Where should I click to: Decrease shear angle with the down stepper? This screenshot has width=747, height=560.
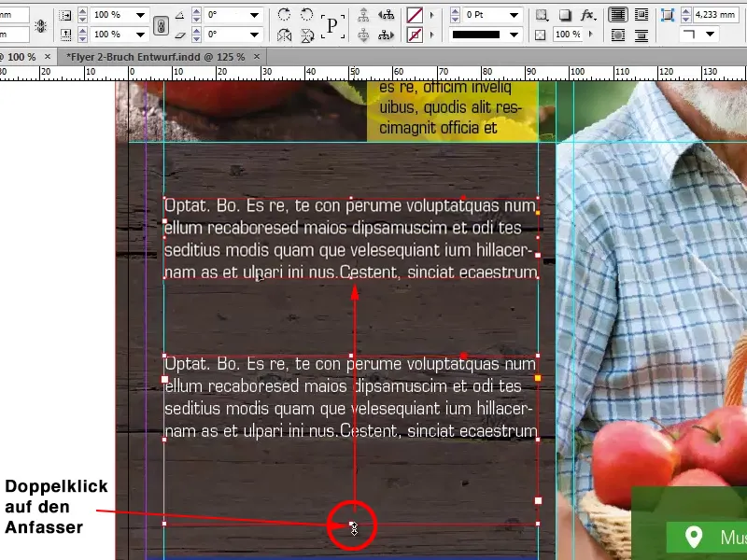[196, 38]
